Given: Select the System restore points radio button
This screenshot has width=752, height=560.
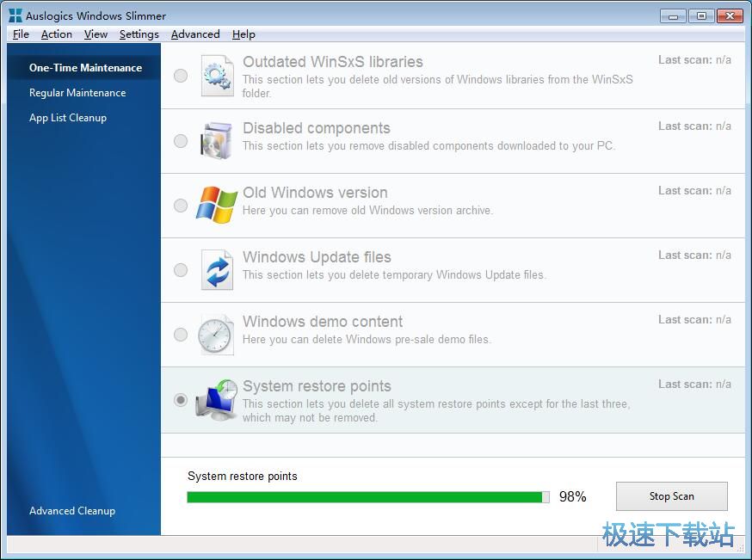Looking at the screenshot, I should click(181, 399).
